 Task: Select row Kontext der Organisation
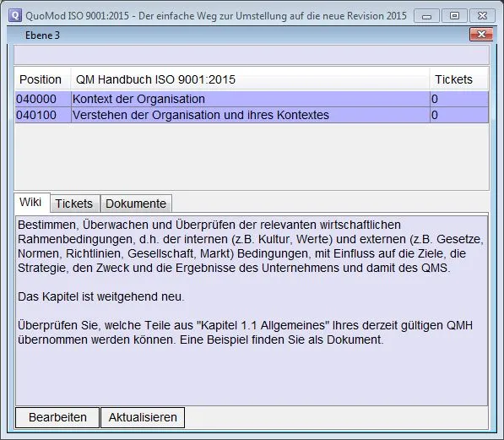(251, 99)
